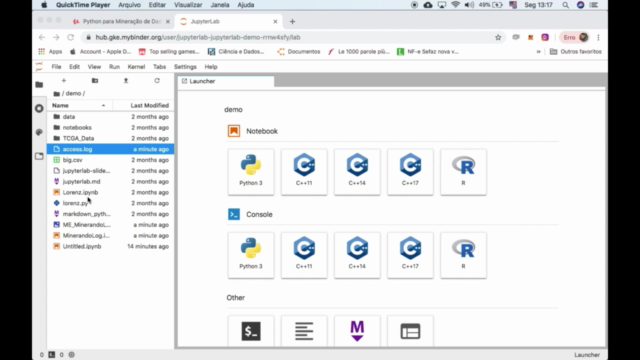Open the Apps bookmarks shortcut
The image size is (640, 360).
pyautogui.click(x=50, y=51)
